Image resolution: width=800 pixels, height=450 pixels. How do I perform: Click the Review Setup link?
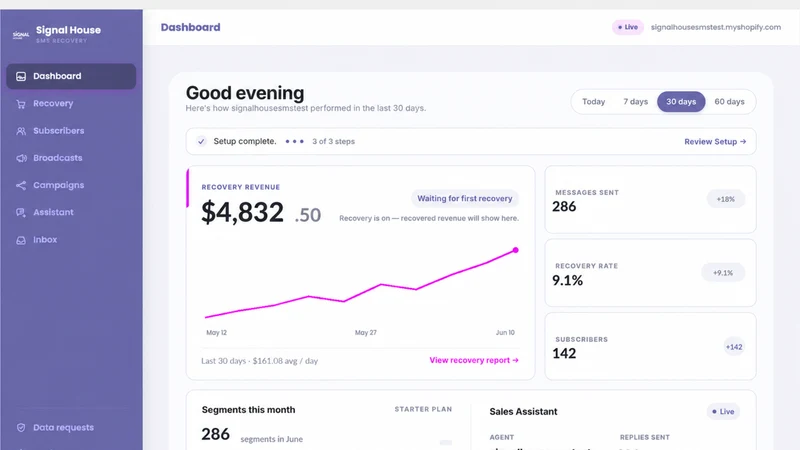(x=715, y=141)
